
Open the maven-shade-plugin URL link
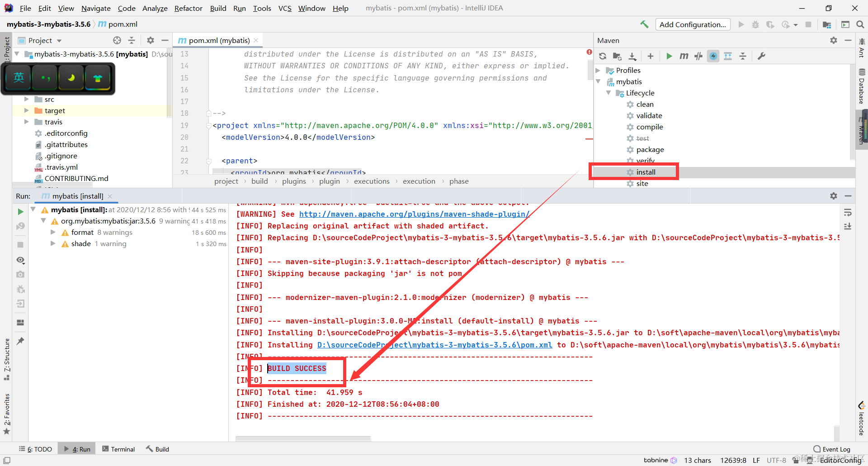pos(414,214)
